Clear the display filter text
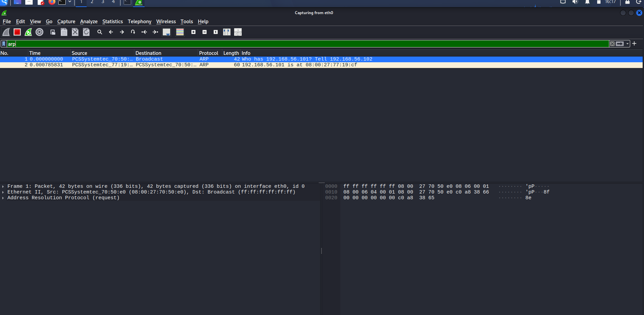 click(x=612, y=44)
